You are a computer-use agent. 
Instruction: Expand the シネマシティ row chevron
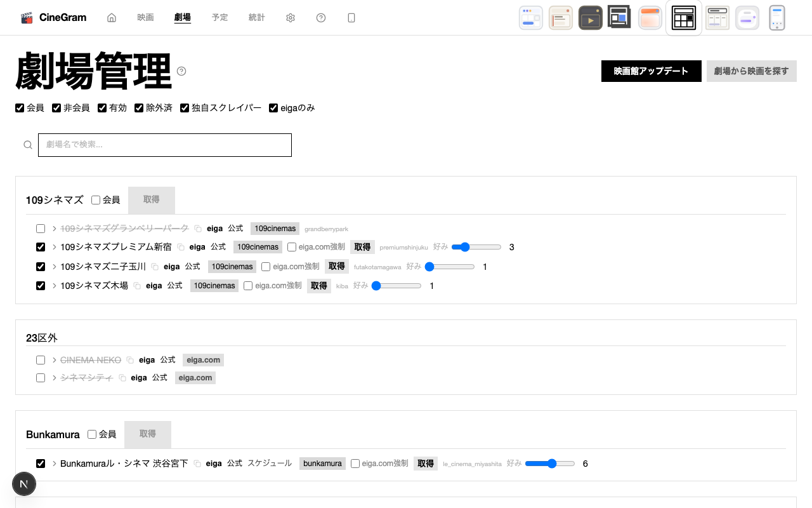55,377
